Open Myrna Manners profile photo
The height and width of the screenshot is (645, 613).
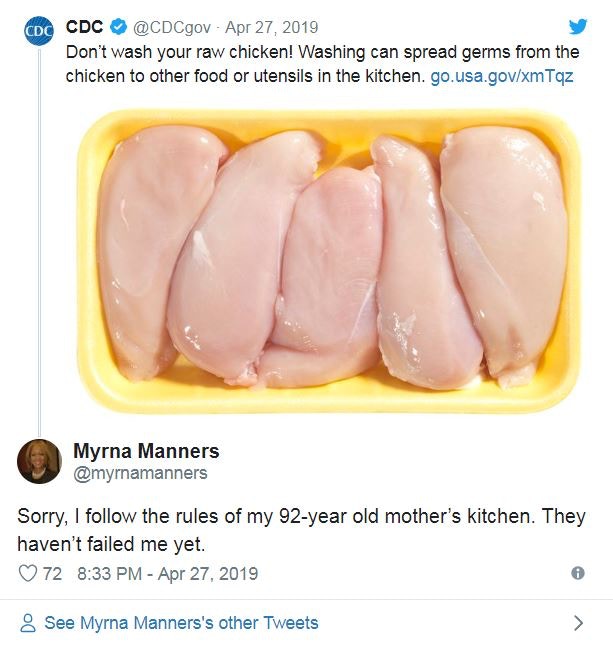point(39,461)
